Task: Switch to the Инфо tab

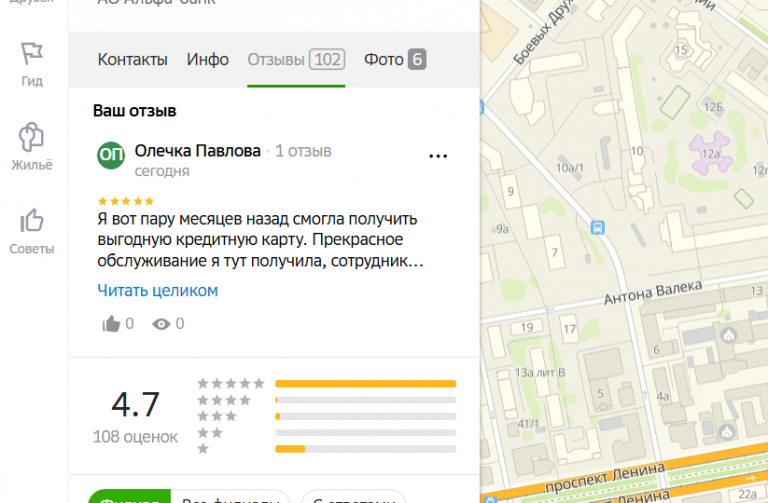Action: [207, 60]
